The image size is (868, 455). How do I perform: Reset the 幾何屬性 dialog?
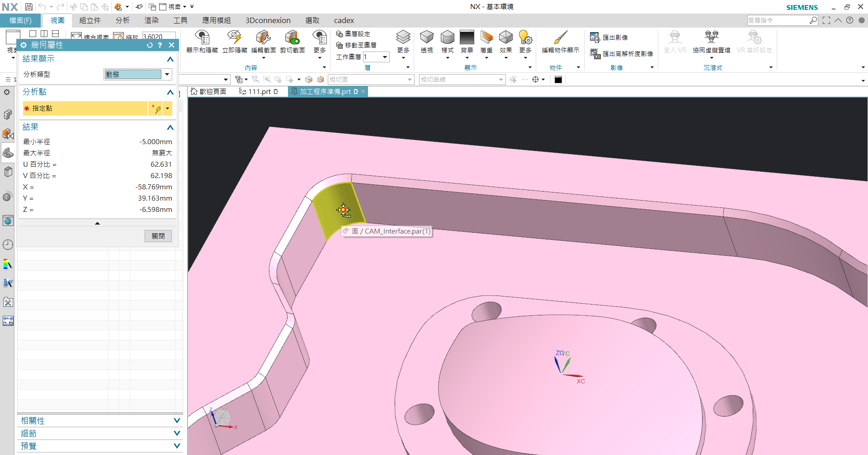pos(150,45)
